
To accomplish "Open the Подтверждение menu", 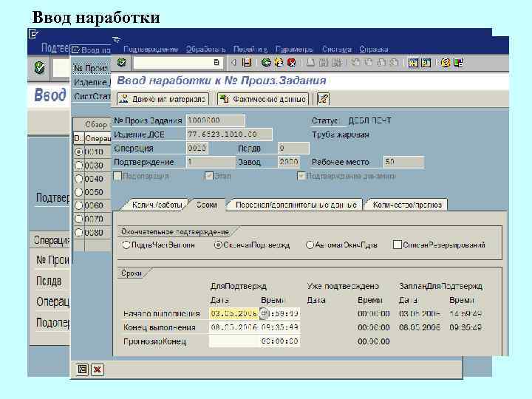I will tap(151, 50).
